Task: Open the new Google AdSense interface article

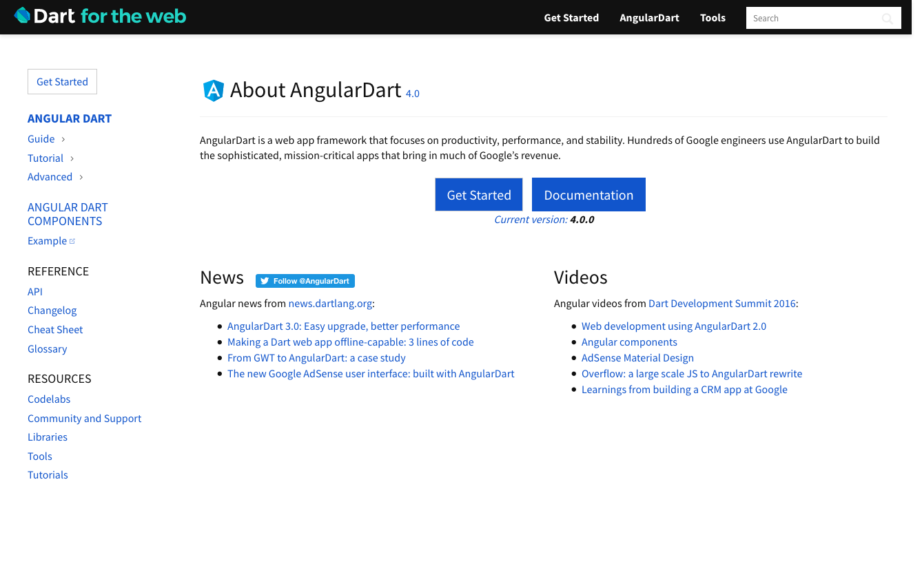Action: click(371, 374)
